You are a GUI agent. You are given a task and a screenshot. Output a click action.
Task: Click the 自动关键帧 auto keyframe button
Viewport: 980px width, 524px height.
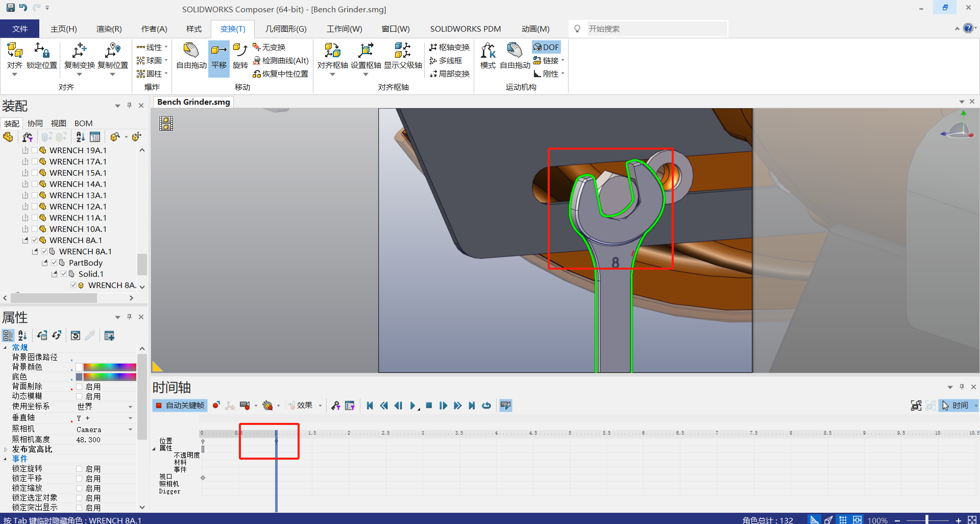click(x=180, y=406)
